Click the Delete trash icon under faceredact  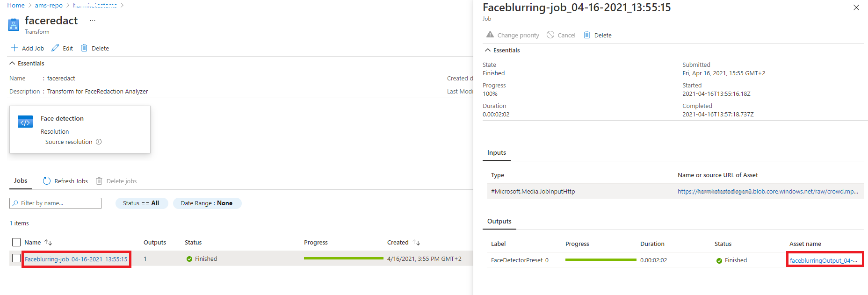click(x=84, y=48)
